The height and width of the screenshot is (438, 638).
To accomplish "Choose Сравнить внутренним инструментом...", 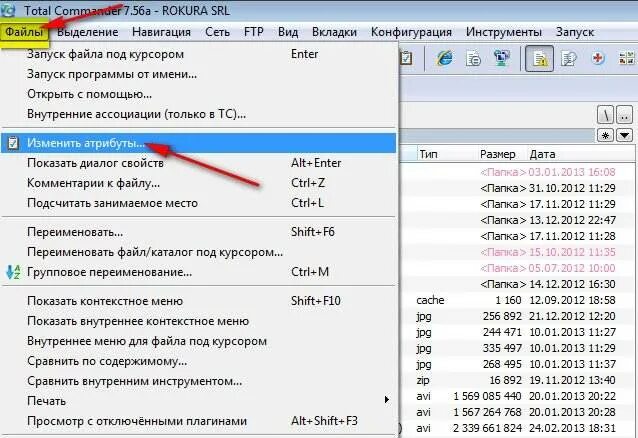I will [x=199, y=381].
